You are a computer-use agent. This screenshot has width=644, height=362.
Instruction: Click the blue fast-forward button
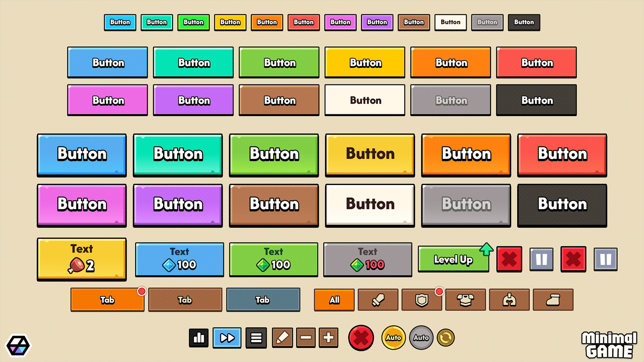(227, 338)
